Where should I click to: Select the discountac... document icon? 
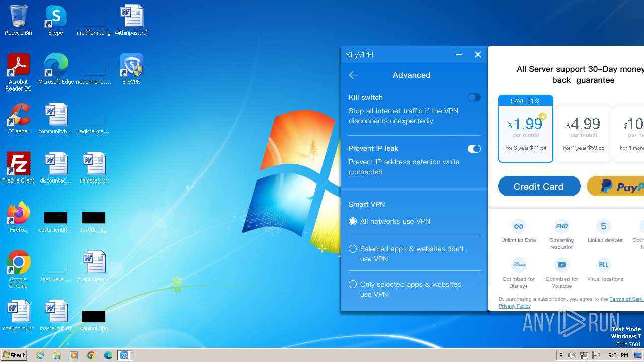coord(56,168)
